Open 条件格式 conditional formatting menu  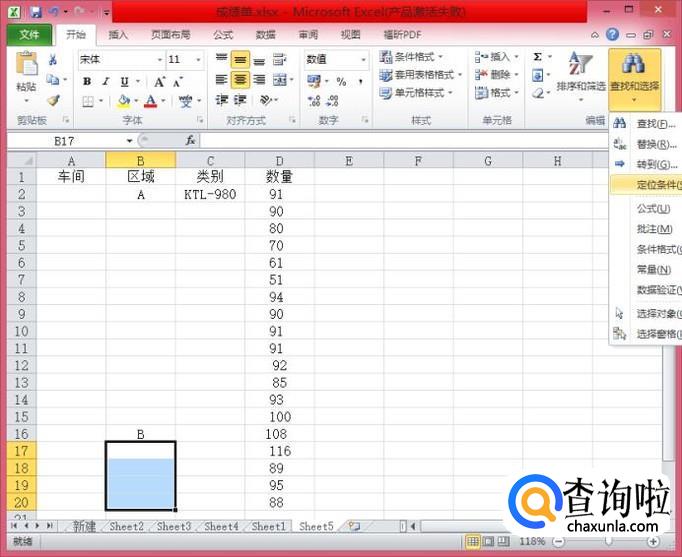point(411,57)
